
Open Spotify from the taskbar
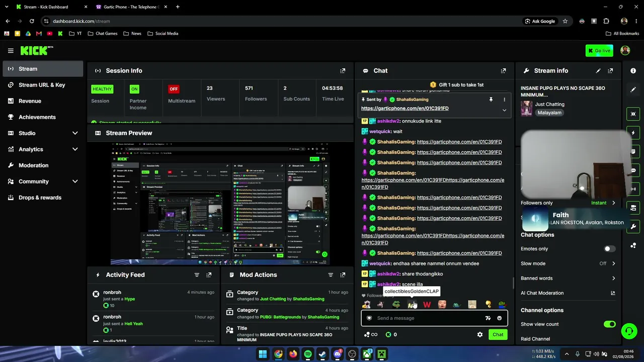click(308, 354)
